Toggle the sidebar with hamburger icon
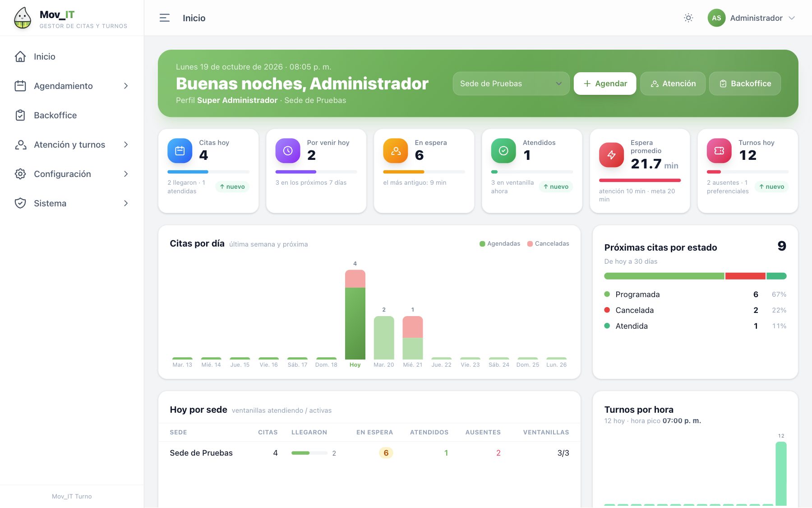 (165, 18)
